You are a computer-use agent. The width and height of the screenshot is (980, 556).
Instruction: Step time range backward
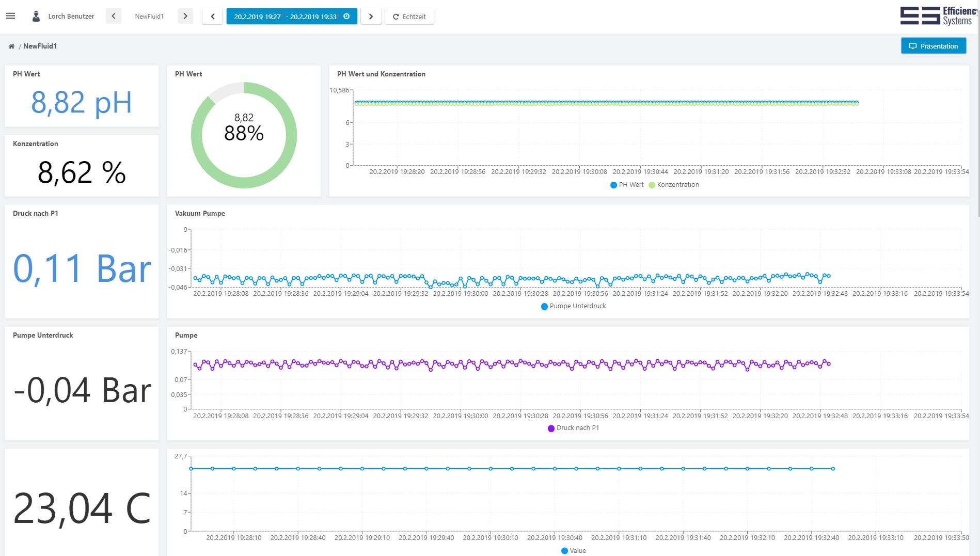(x=212, y=17)
